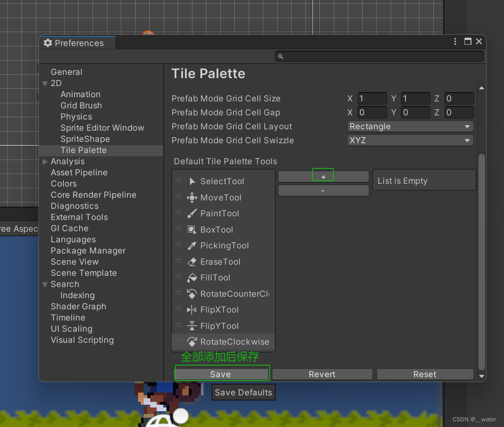Open the Grid Brush preferences page

coord(81,106)
